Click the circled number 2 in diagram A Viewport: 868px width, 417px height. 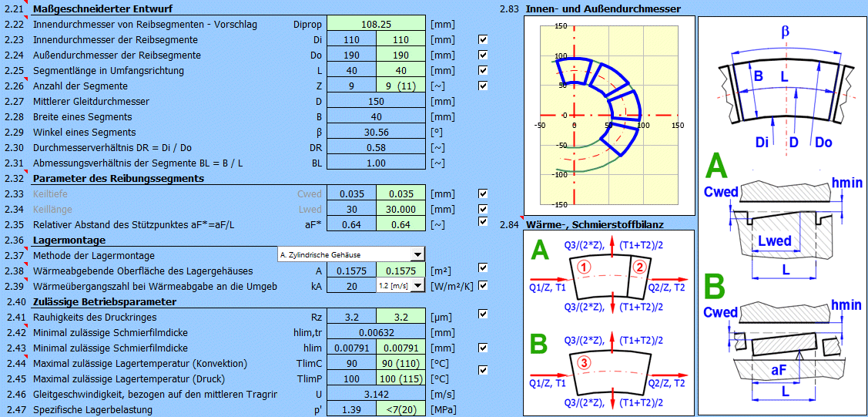(x=638, y=267)
